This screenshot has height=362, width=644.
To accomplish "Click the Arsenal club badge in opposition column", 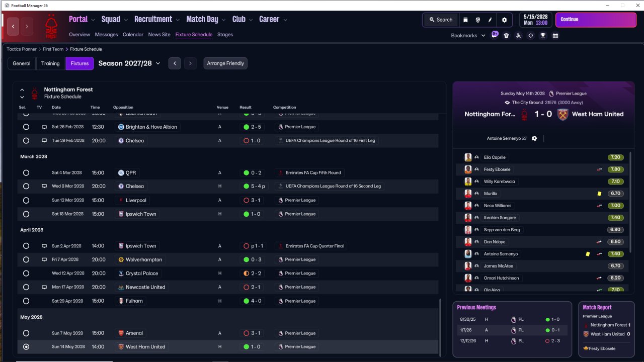I will pyautogui.click(x=121, y=333).
